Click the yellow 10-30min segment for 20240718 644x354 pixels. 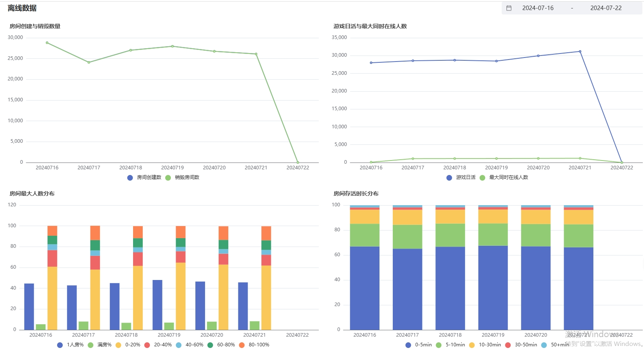pos(450,216)
